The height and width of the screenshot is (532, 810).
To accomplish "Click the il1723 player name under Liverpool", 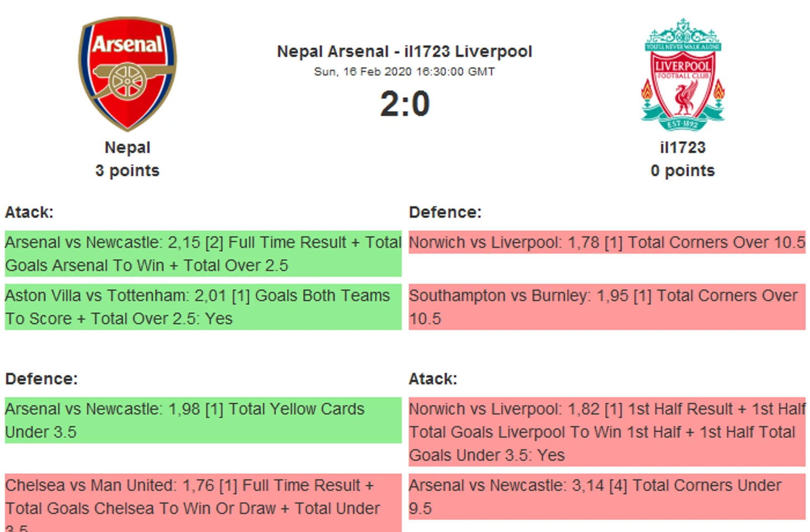I will [x=683, y=148].
